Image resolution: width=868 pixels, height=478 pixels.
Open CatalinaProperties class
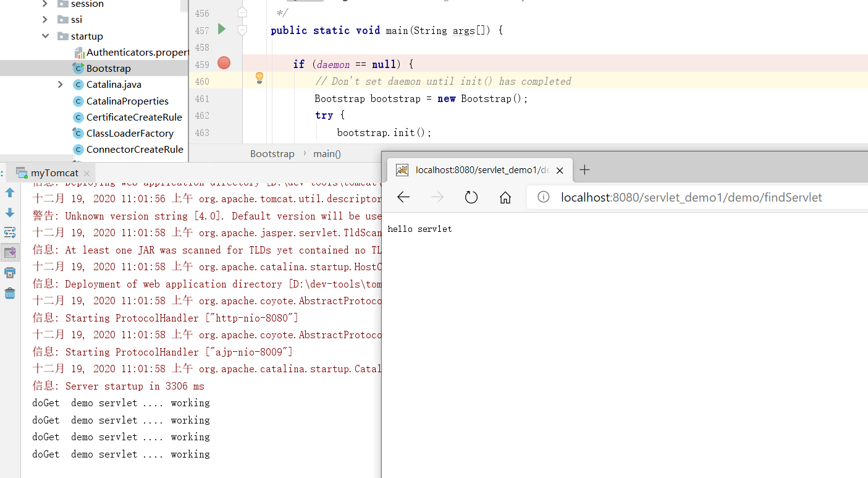click(127, 101)
